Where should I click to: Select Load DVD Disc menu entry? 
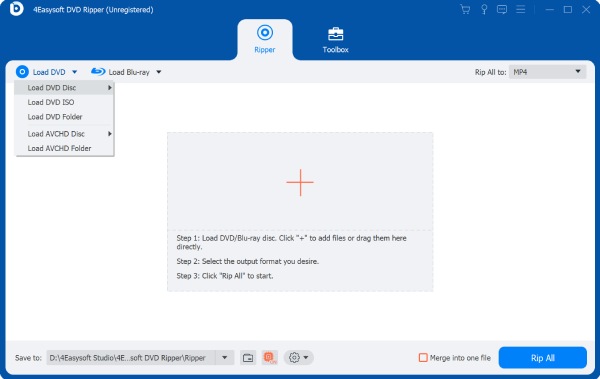click(64, 88)
